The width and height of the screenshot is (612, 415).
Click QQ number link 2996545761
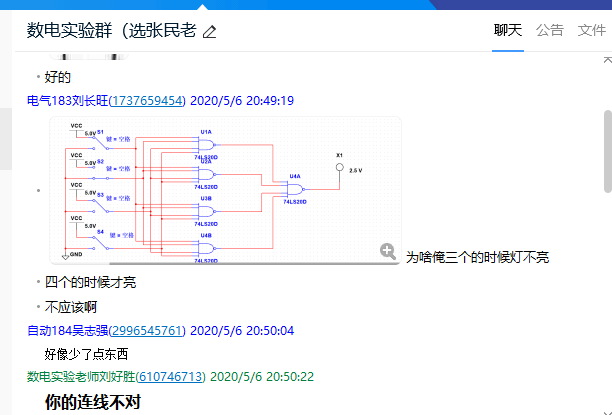(x=147, y=330)
